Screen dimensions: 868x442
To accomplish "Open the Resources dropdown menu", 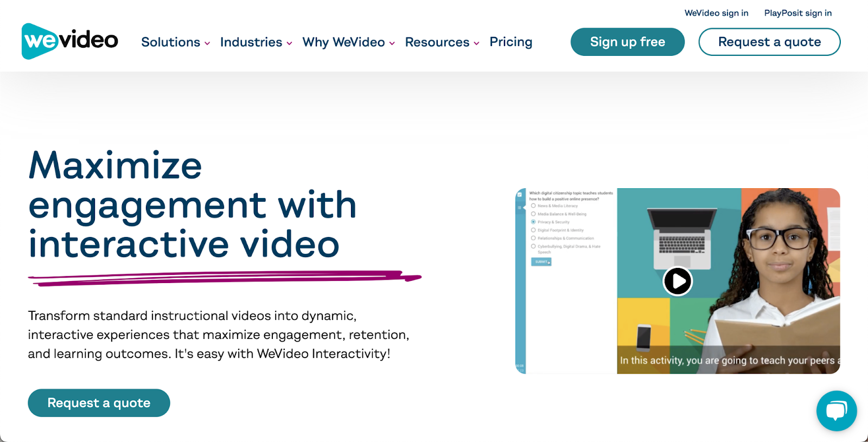I will point(442,42).
